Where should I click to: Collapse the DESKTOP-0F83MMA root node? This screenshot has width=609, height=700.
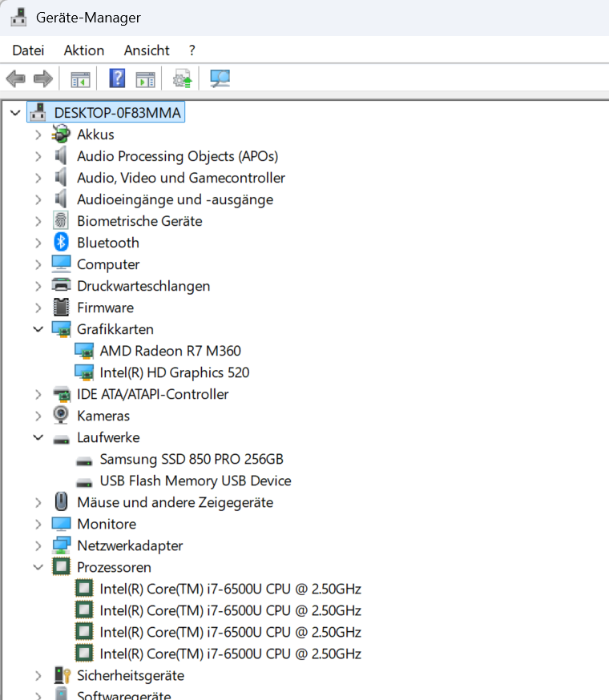coord(16,113)
